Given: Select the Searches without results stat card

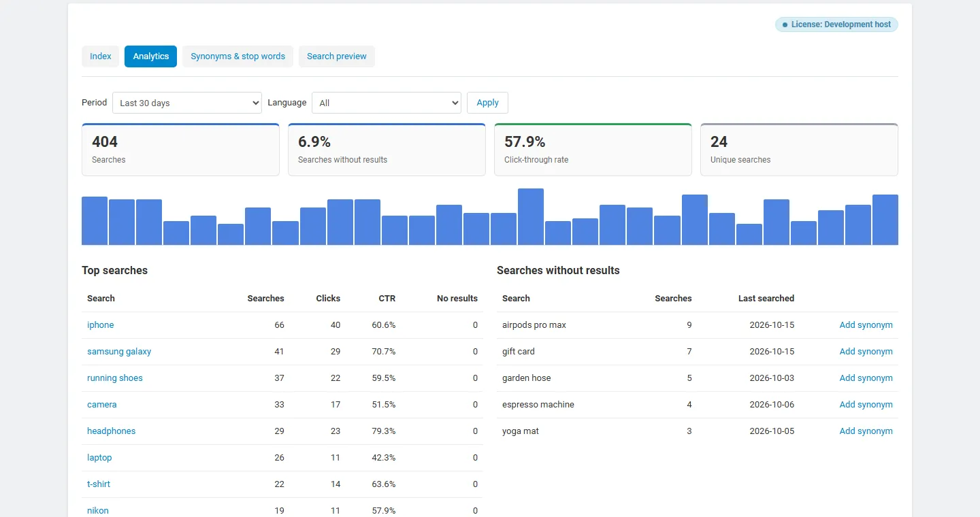Looking at the screenshot, I should pos(387,150).
